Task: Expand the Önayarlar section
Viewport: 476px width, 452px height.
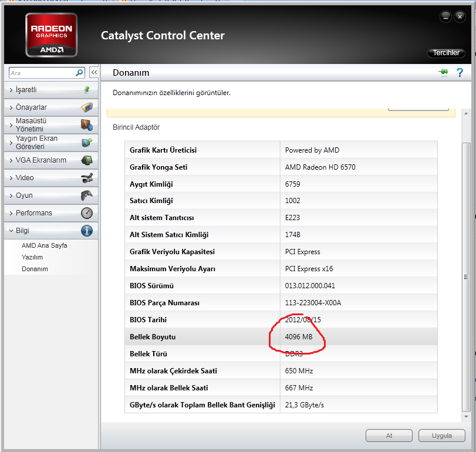Action: [x=51, y=107]
